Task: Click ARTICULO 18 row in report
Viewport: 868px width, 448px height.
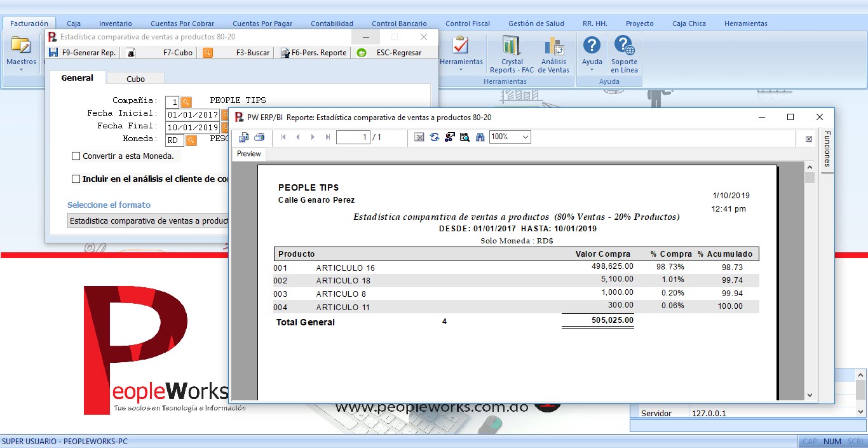Action: 516,280
